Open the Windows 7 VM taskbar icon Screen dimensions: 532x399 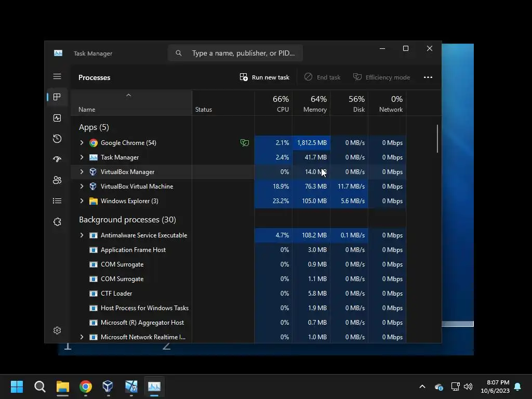pyautogui.click(x=131, y=387)
